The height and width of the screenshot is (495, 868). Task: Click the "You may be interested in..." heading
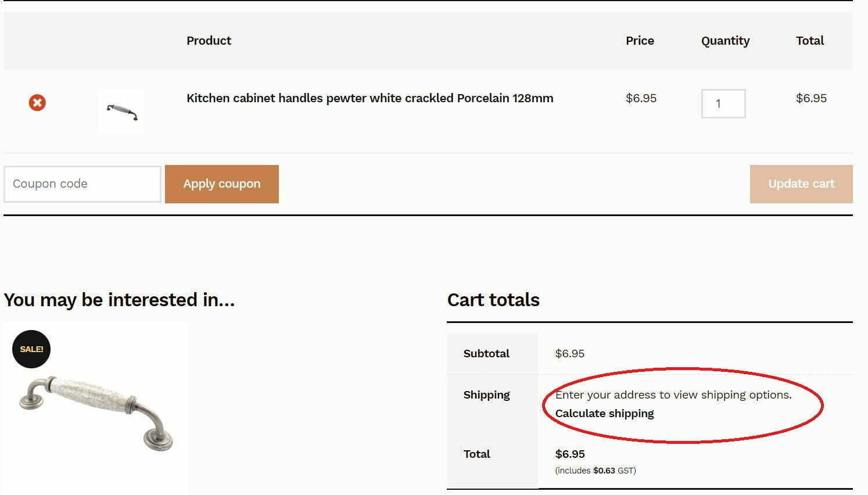(119, 300)
